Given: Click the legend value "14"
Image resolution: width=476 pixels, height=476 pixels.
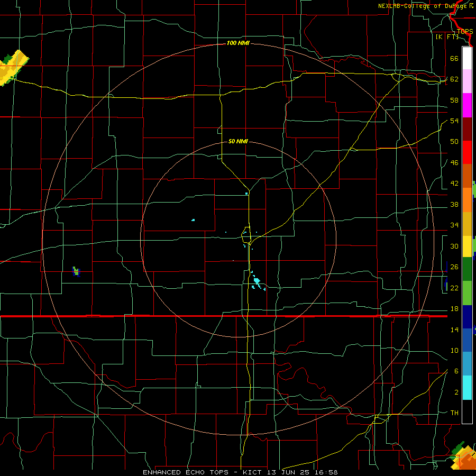Looking at the screenshot, I should click(x=454, y=330).
